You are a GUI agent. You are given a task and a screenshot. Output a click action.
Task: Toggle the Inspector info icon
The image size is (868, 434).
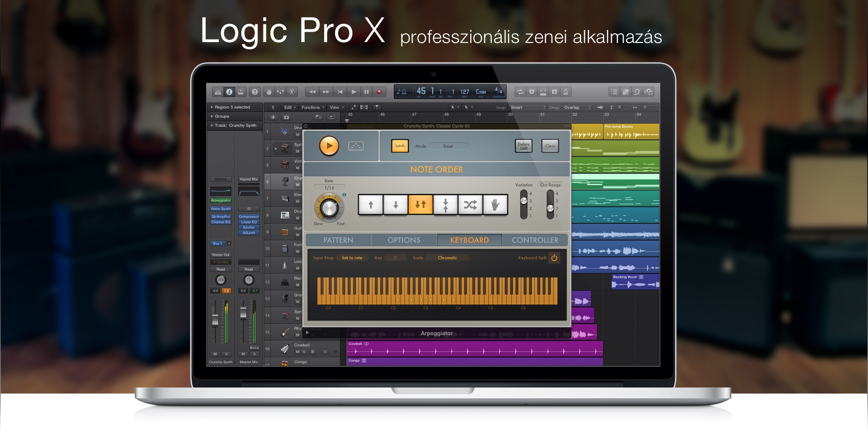(x=229, y=92)
